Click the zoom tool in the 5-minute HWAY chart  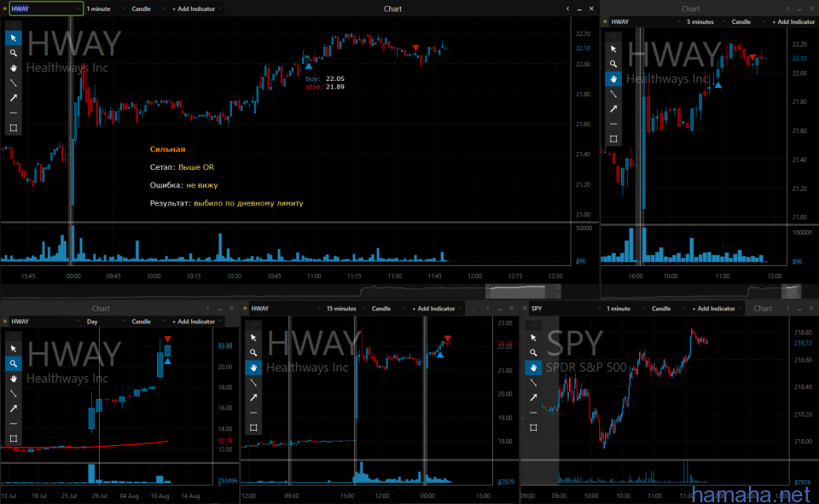[x=613, y=64]
